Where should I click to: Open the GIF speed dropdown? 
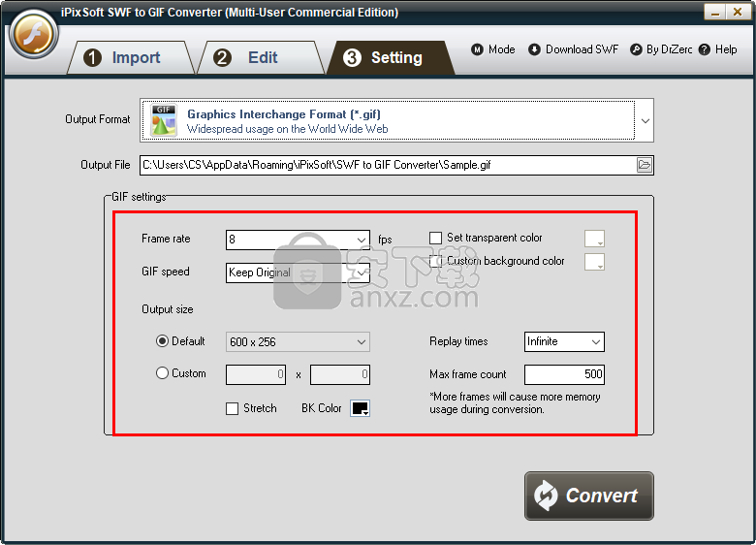(298, 272)
